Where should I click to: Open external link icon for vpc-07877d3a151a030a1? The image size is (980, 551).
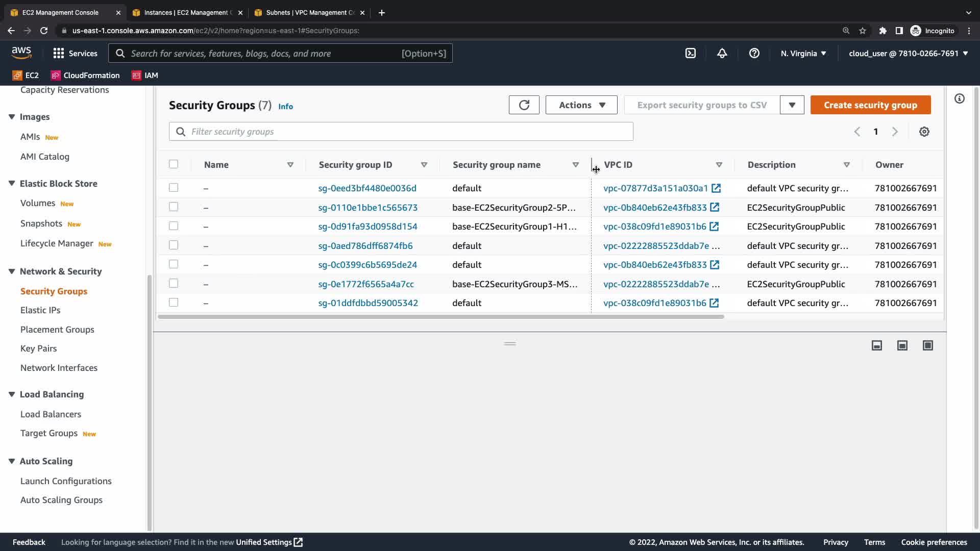point(716,188)
